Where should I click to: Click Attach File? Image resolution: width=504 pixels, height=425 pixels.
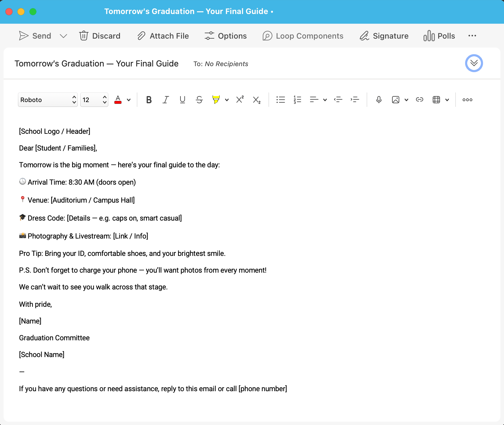tap(163, 36)
